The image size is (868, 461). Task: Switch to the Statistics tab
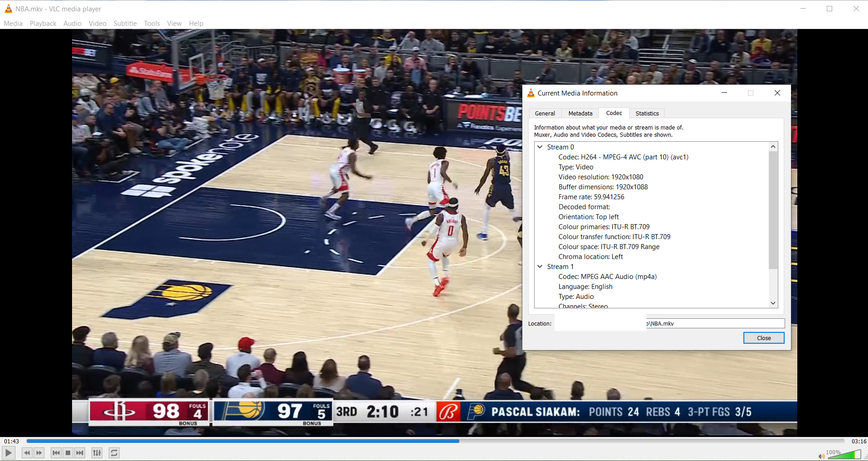[x=647, y=114]
